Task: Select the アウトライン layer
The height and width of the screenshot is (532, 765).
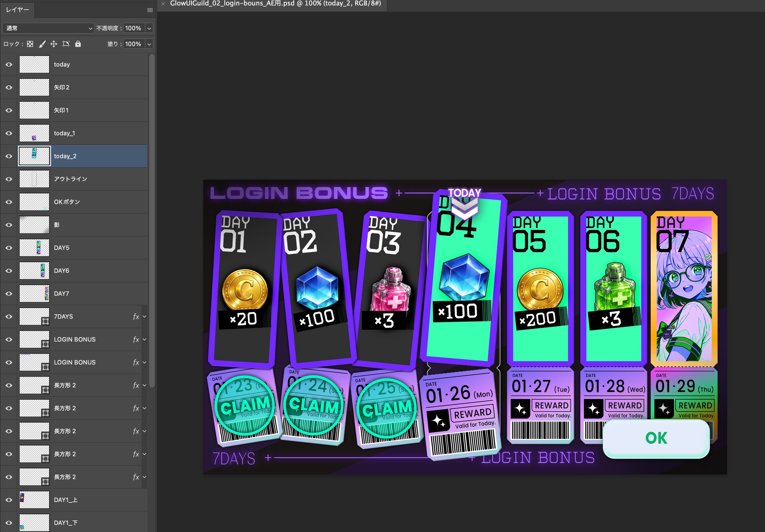Action: pos(71,179)
